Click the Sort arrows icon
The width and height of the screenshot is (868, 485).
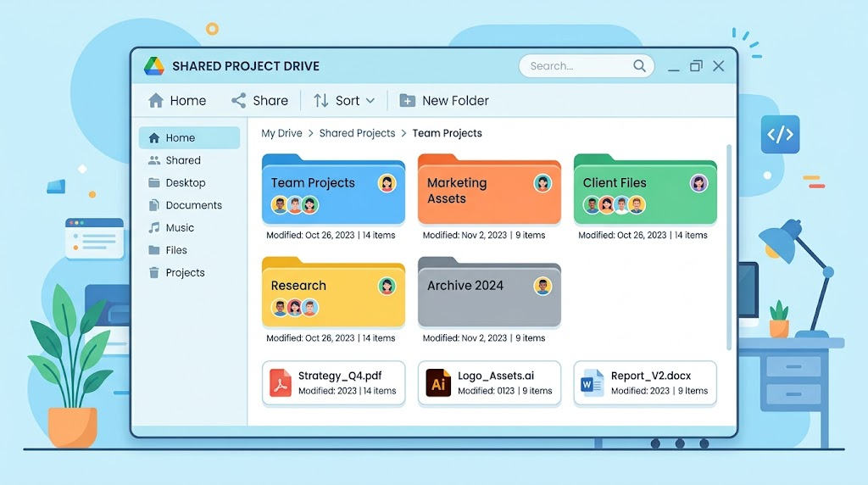click(321, 100)
